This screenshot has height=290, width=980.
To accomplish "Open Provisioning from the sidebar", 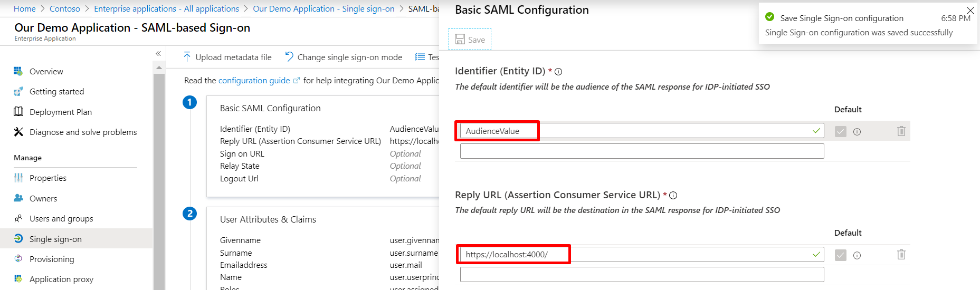I will tap(52, 259).
